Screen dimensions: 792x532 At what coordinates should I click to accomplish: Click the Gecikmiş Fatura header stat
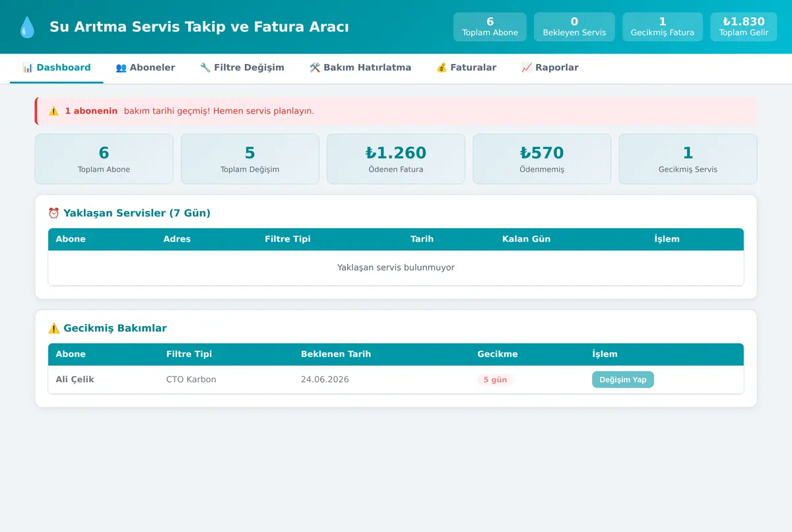coord(663,27)
